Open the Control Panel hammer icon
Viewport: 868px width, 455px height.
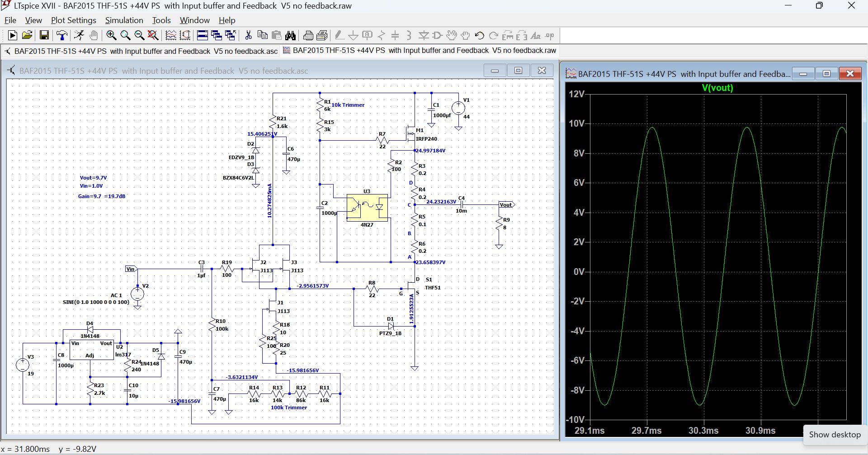tap(61, 35)
